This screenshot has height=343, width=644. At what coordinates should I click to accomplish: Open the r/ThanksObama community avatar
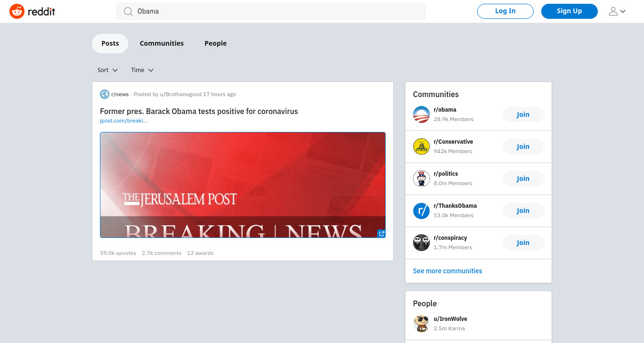click(x=421, y=211)
